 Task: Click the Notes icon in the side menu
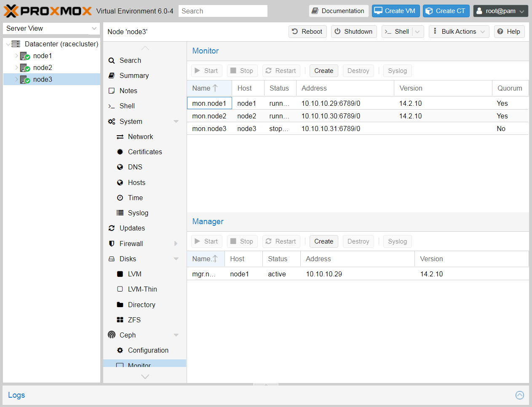click(x=112, y=91)
